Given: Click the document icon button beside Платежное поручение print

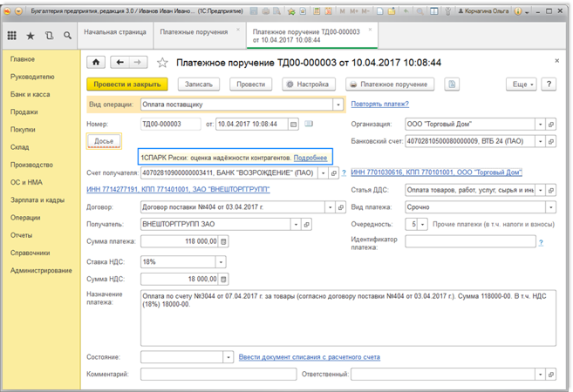Looking at the screenshot, I should tap(452, 84).
